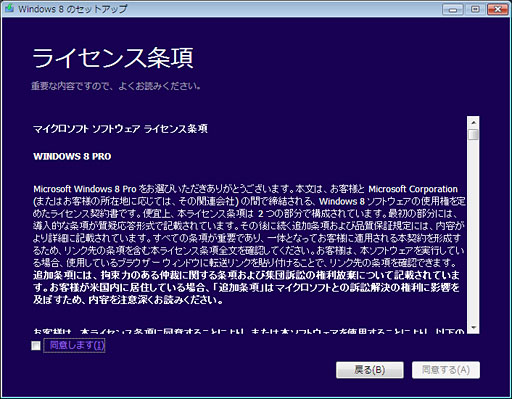Maximize the Windows 8 setup window
Viewport: 512px width, 399px height.
click(475, 9)
